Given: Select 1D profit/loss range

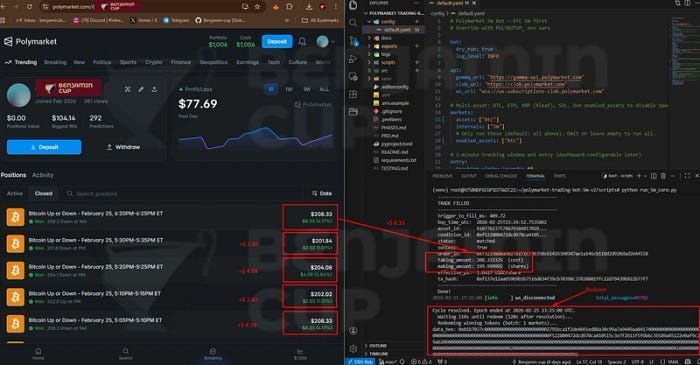Looking at the screenshot, I should pyautogui.click(x=271, y=89).
